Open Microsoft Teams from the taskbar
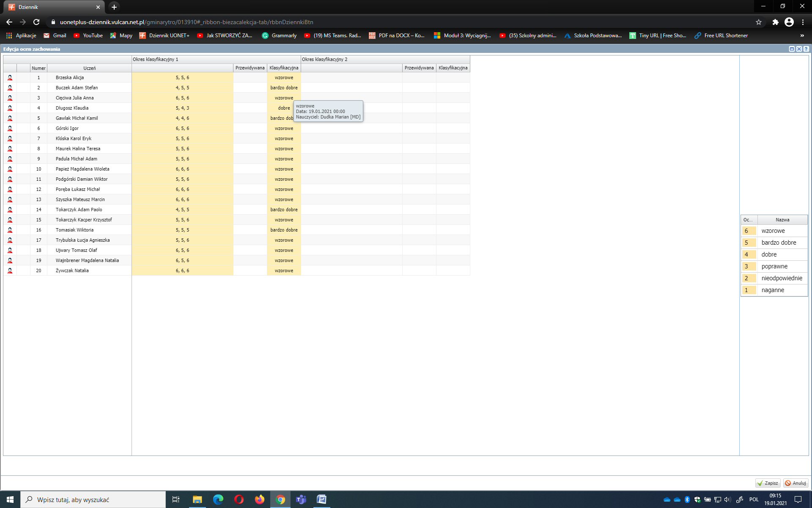 coord(301,500)
